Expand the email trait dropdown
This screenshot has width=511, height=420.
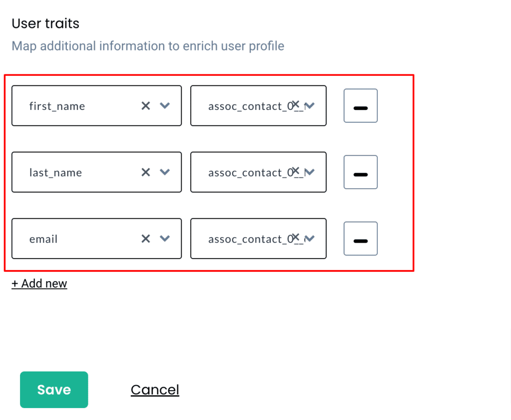165,239
